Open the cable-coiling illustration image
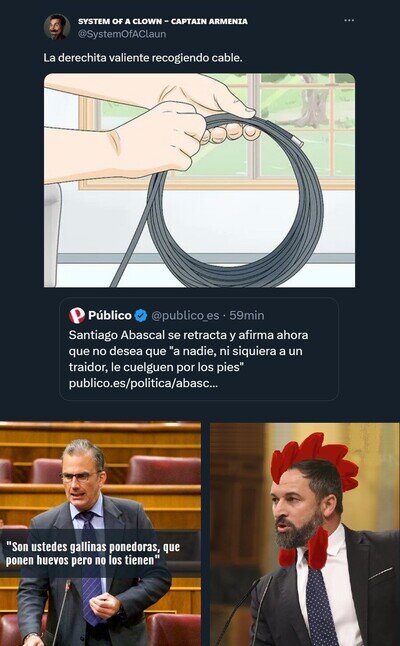The height and width of the screenshot is (646, 400). [199, 180]
